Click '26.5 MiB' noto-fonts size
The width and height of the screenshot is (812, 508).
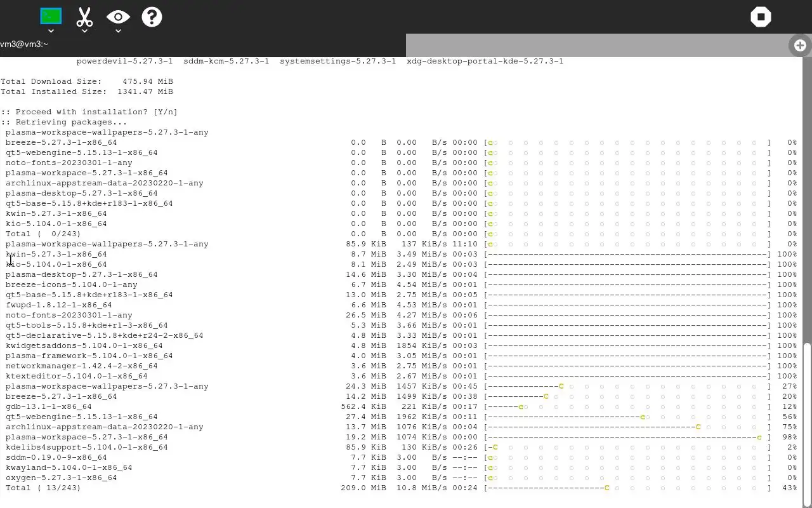pyautogui.click(x=366, y=315)
